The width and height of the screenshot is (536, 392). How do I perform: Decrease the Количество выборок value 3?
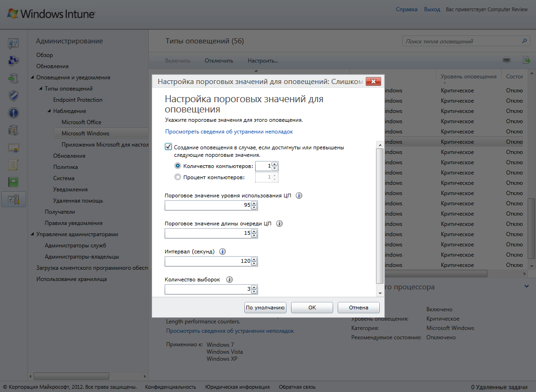click(254, 292)
